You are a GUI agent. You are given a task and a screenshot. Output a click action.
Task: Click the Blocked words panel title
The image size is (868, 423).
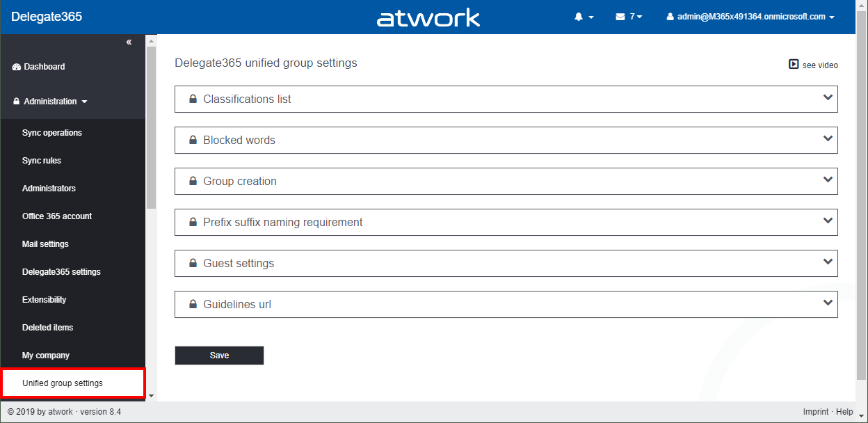pos(239,140)
